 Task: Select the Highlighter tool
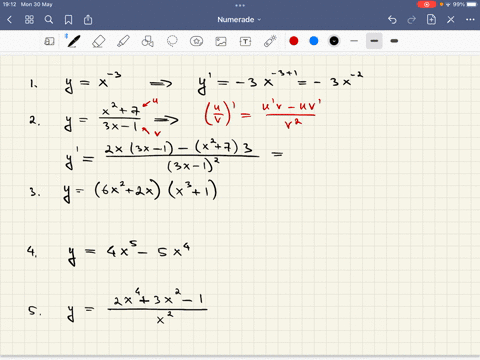point(123,41)
